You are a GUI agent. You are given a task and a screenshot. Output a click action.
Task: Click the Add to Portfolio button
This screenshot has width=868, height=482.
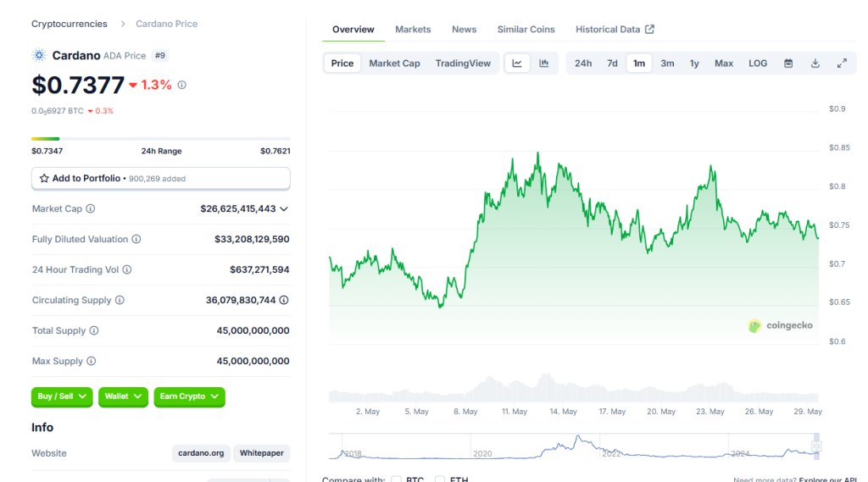tap(160, 178)
